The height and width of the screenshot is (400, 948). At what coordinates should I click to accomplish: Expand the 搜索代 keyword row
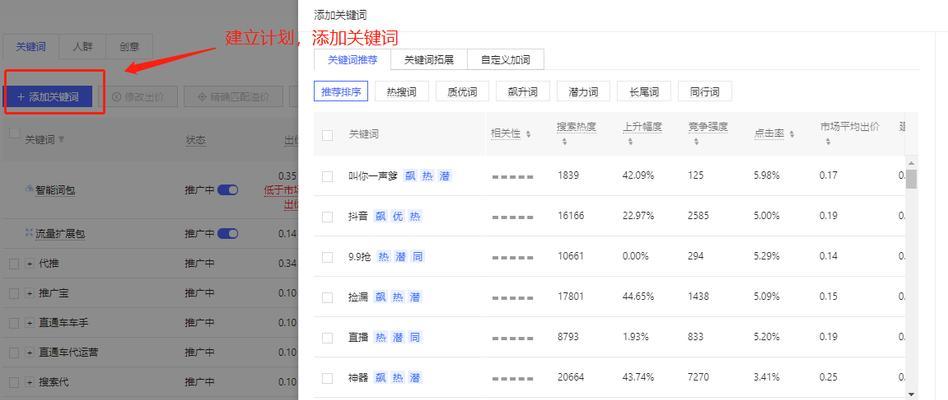click(x=30, y=382)
